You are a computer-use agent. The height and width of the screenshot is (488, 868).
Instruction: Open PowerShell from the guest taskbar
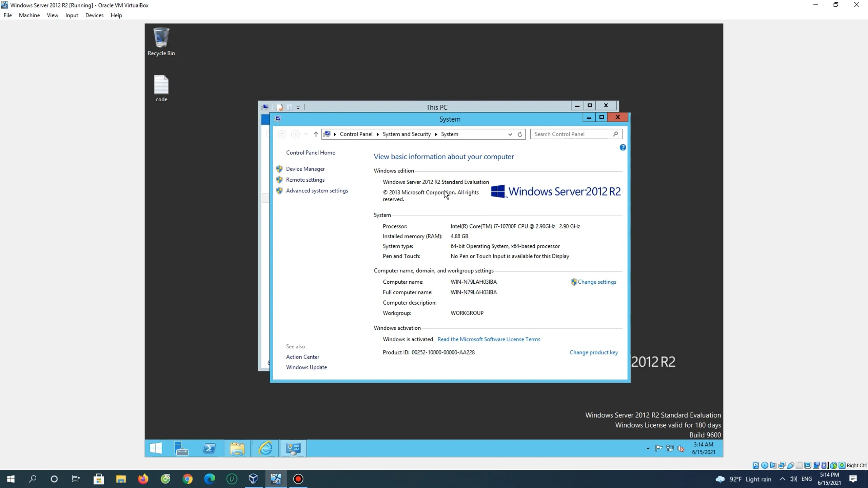pos(210,448)
